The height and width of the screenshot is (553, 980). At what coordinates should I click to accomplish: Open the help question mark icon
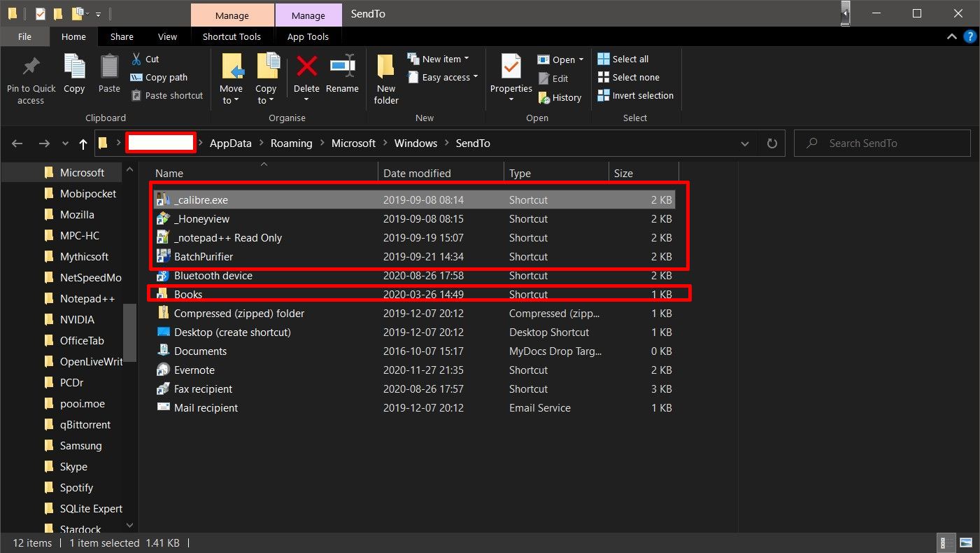(970, 36)
